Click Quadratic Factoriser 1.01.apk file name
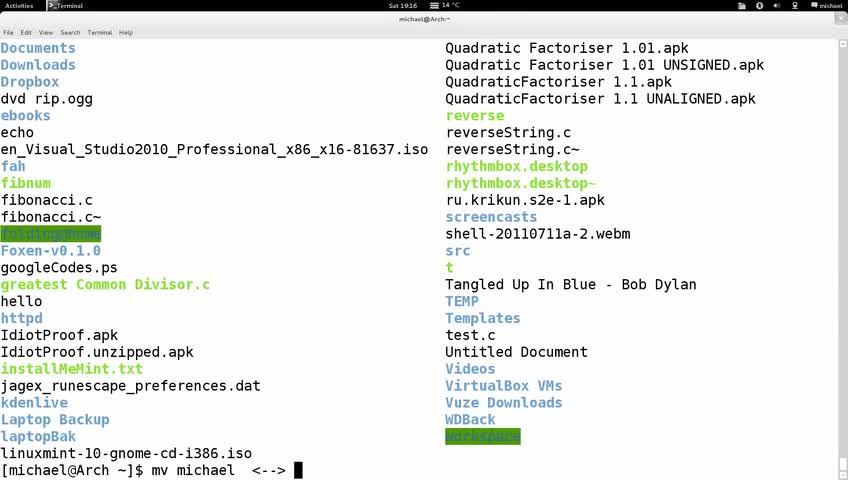This screenshot has width=848, height=480. pos(567,48)
